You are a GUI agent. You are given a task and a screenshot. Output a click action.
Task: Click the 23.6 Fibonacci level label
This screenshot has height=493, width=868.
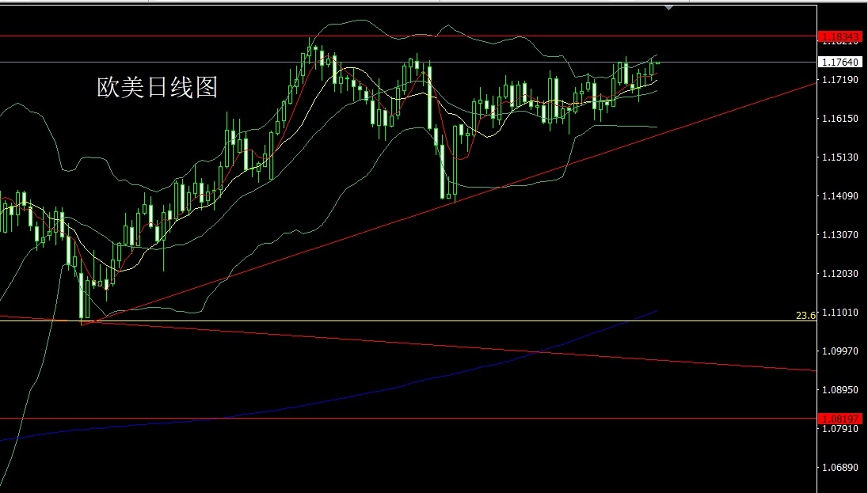click(x=805, y=316)
